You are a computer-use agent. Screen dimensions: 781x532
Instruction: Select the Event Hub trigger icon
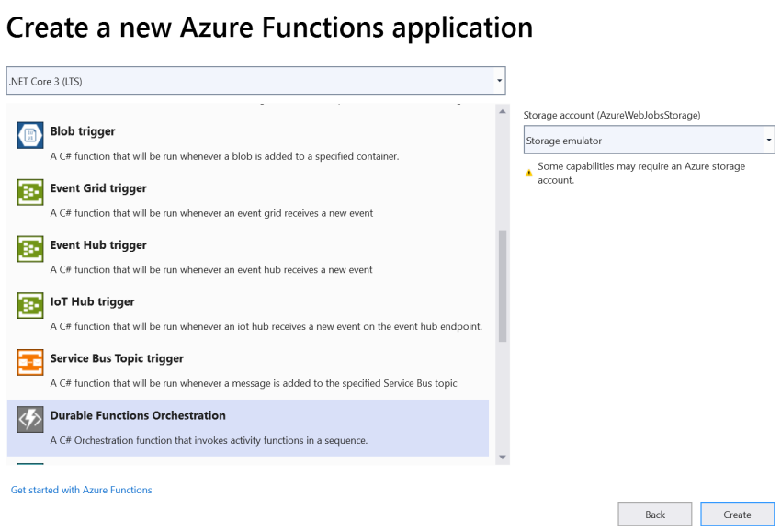pos(28,250)
